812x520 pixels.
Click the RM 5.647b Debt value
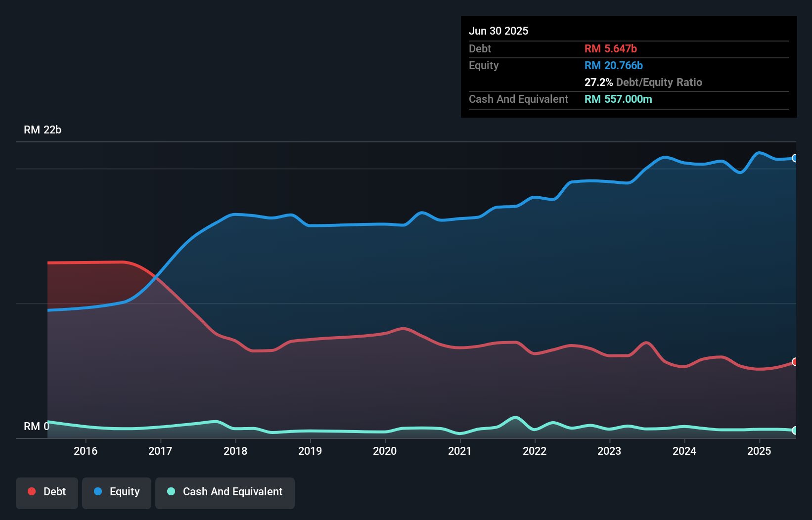click(x=611, y=48)
